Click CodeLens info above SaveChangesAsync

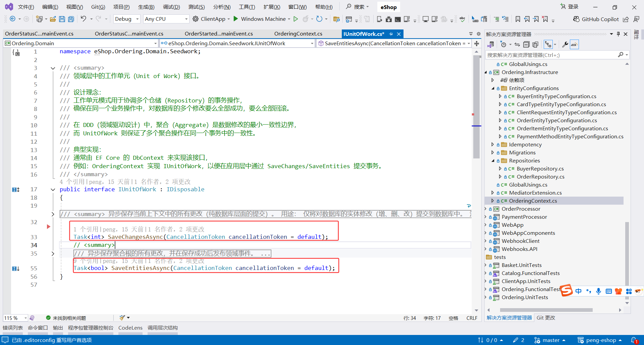139,229
